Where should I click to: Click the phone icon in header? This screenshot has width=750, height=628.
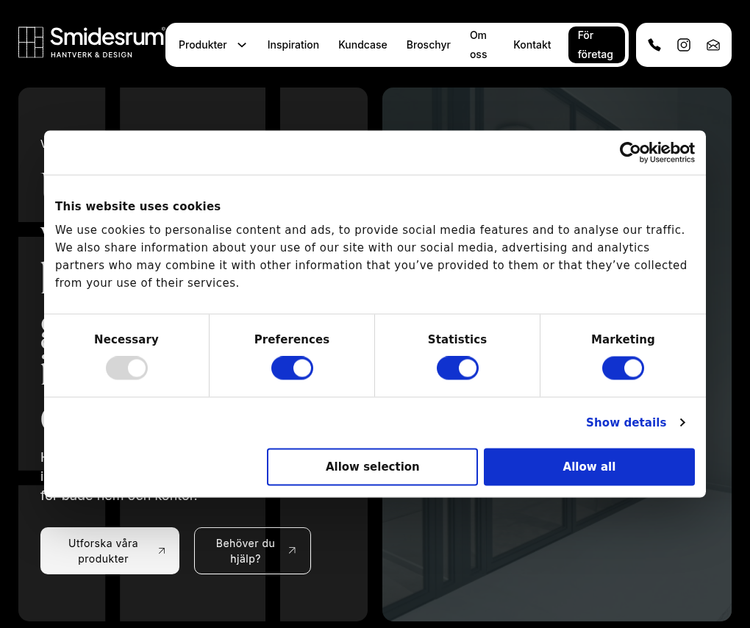[x=654, y=45]
